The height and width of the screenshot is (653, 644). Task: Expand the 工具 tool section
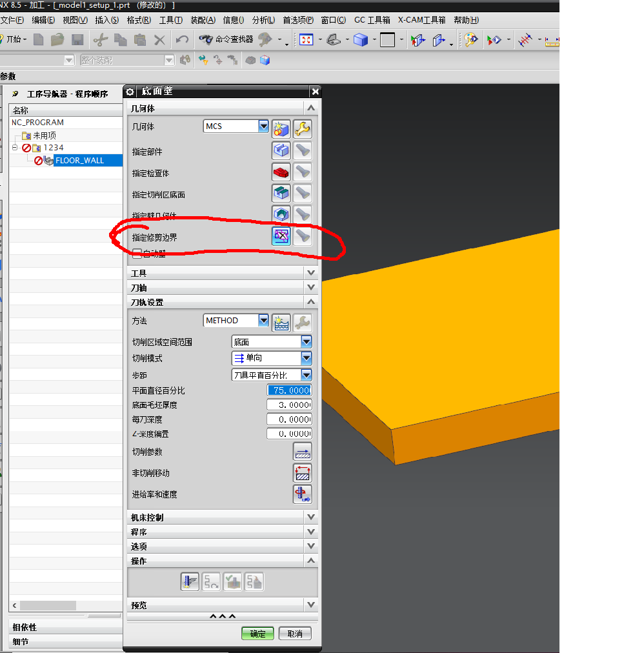click(311, 274)
